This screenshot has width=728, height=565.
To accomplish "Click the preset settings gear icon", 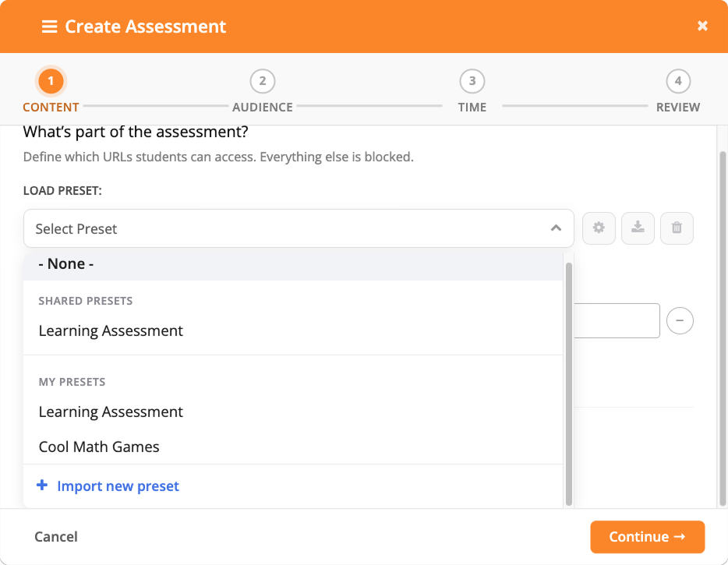I will point(599,228).
